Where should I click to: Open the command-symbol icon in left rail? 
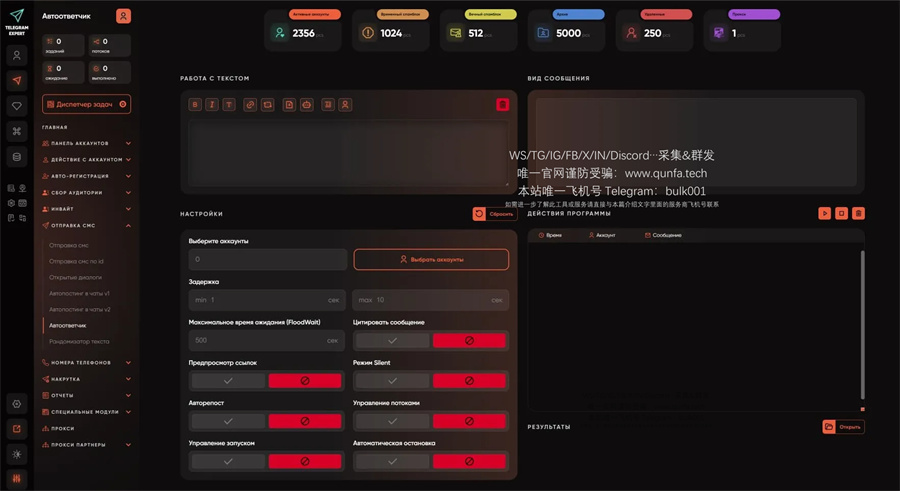coord(17,131)
